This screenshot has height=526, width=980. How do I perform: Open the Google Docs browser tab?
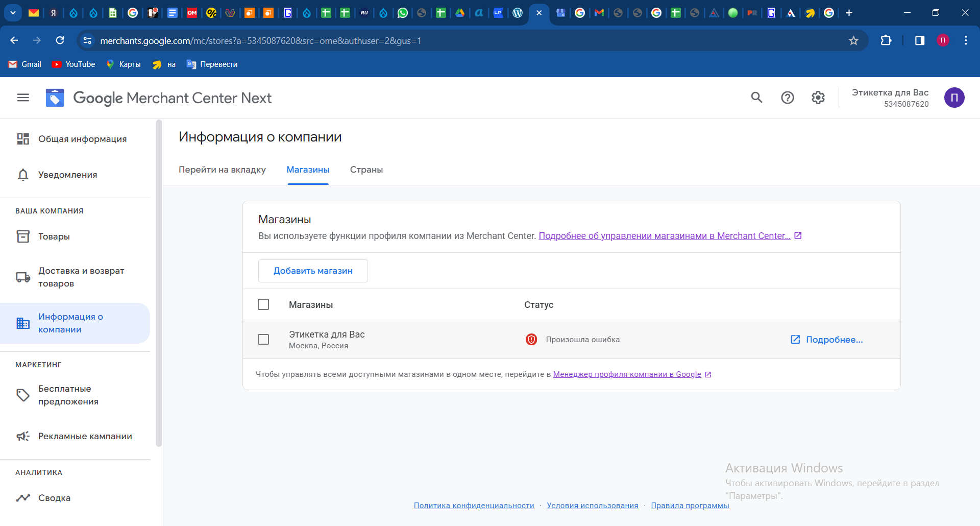point(173,13)
